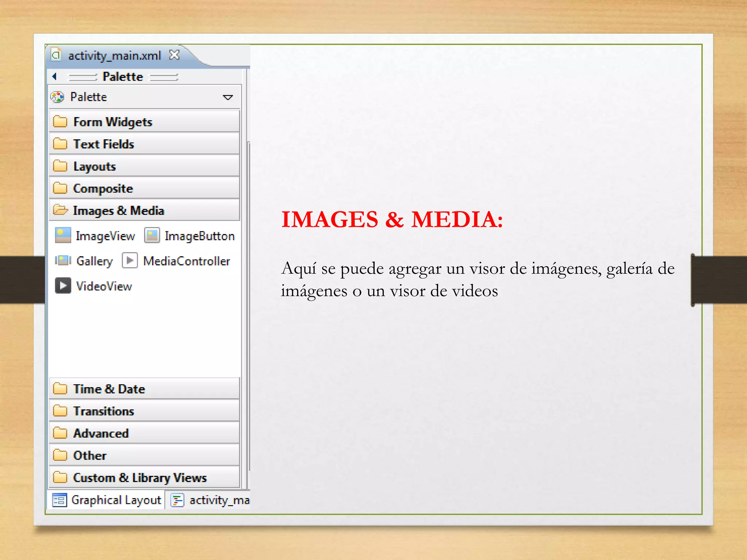The height and width of the screenshot is (560, 747).
Task: Switch to the Graphical Layout tab
Action: tap(106, 500)
